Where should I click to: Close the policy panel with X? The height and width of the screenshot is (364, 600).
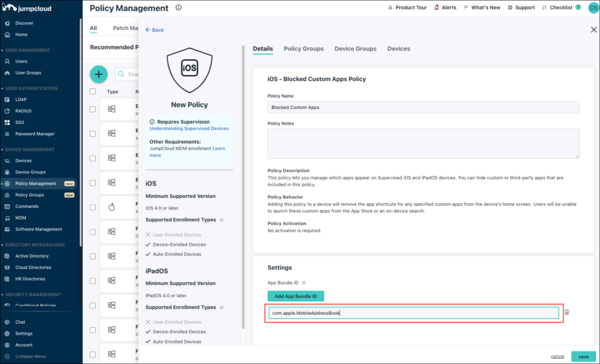tap(594, 30)
